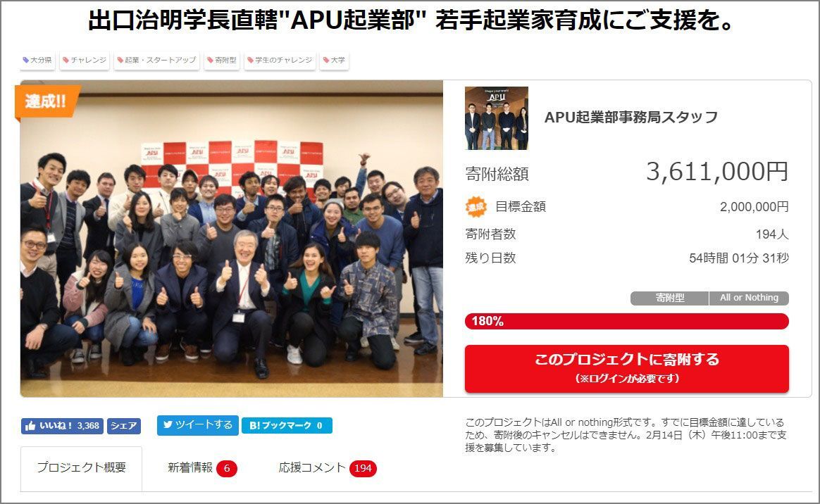Click the 寄附型 tag near the title
The image size is (820, 504).
tap(222, 60)
